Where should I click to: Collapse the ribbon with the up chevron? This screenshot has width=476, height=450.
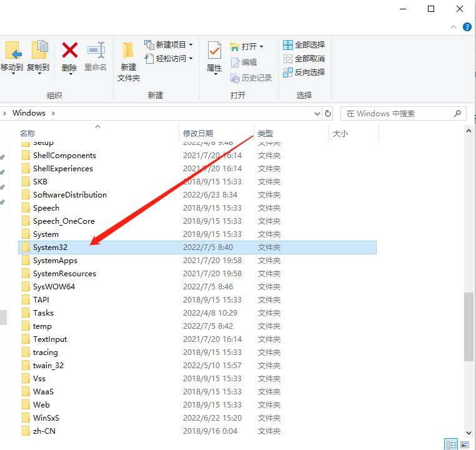click(x=454, y=27)
